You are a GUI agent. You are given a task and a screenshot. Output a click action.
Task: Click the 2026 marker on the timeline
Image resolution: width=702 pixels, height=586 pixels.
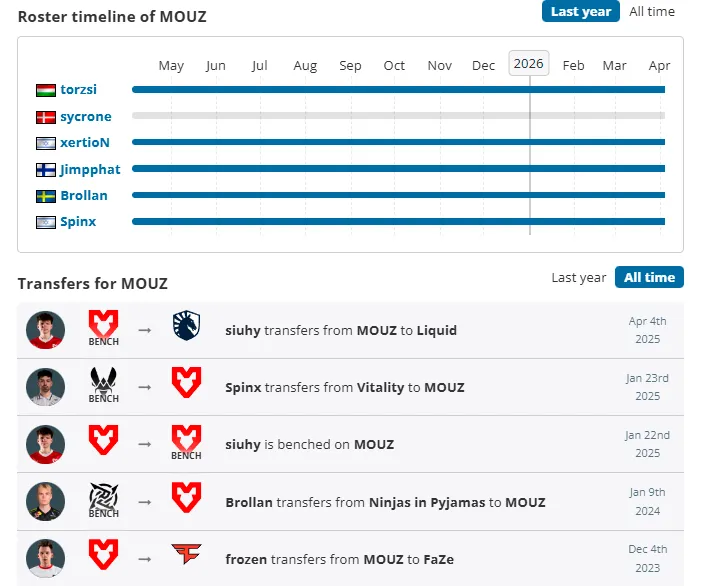tap(528, 64)
